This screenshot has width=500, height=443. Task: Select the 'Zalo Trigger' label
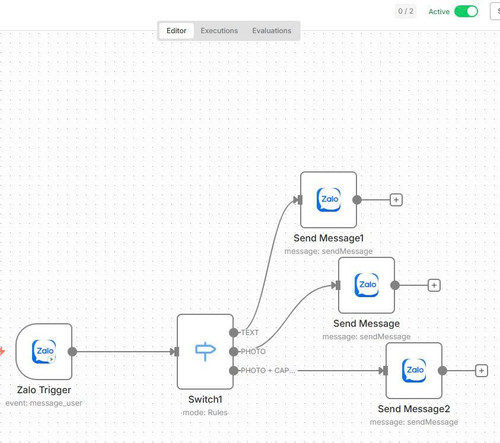click(44, 390)
